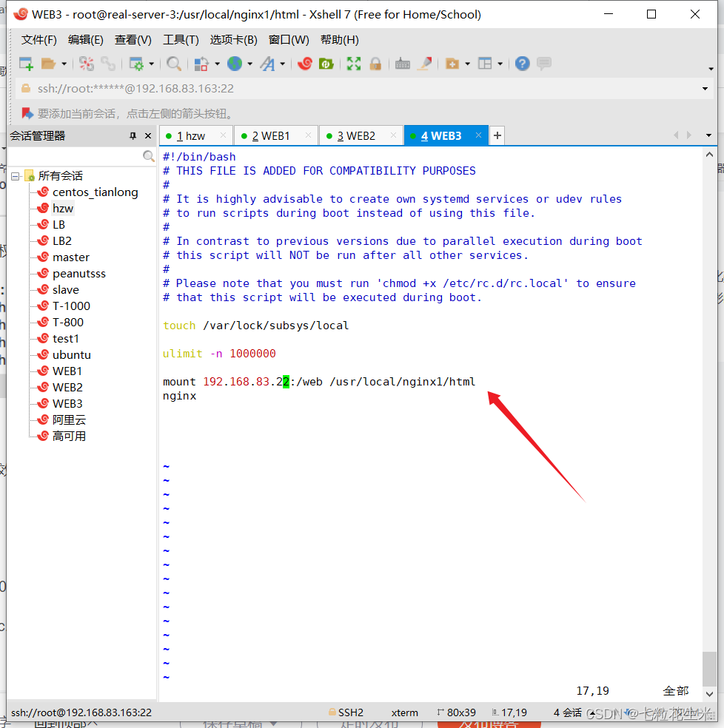Close the 2 WEB1 tab
The width and height of the screenshot is (724, 728).
coord(308,135)
